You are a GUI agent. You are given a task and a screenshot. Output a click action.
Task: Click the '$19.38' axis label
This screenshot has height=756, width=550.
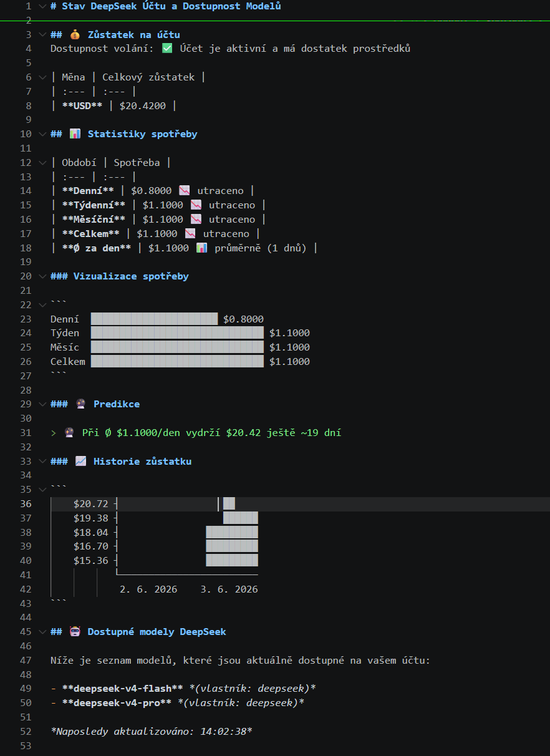click(91, 518)
